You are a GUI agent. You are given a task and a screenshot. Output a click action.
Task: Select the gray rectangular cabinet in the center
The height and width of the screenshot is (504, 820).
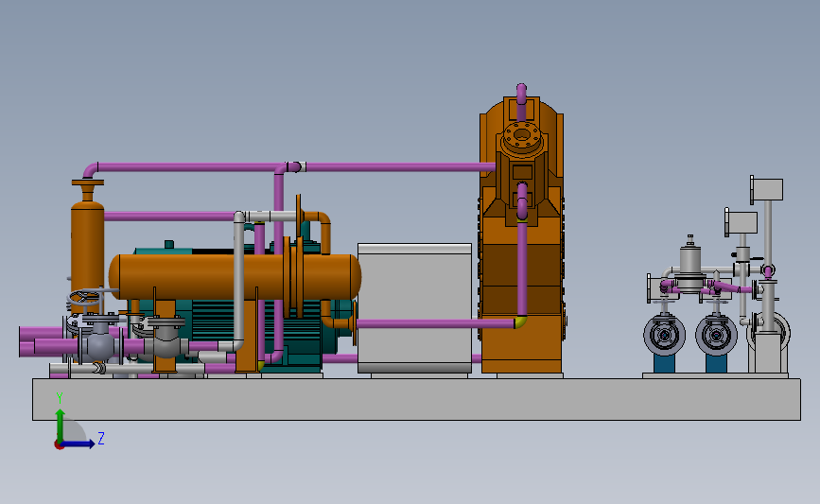(414, 308)
